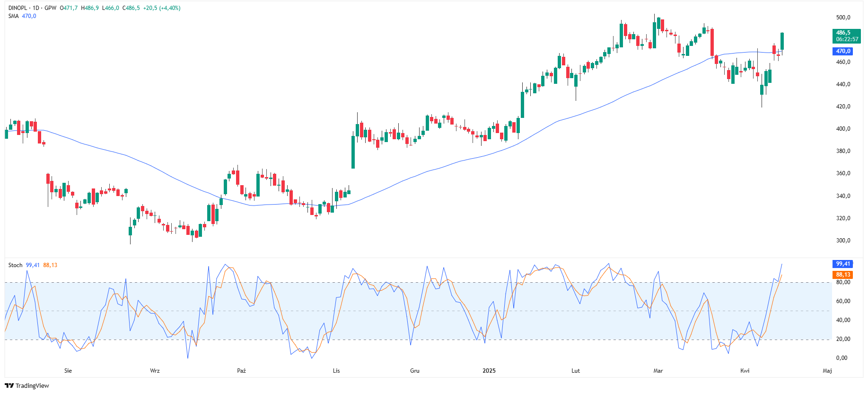The height and width of the screenshot is (394, 868).
Task: Click the 20,00 stochastic axis label
Action: point(843,339)
